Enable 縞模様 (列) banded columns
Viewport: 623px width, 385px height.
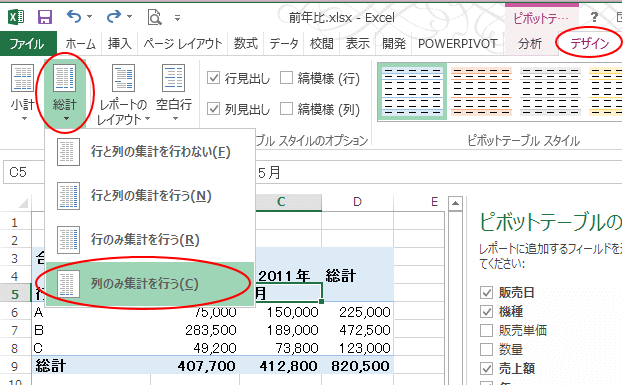coord(286,108)
